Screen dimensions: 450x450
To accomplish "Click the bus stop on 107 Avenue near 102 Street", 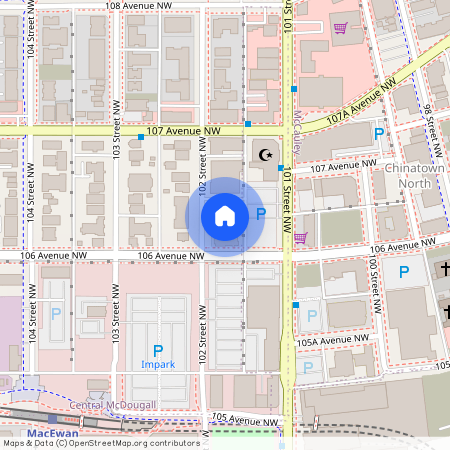I will (248, 124).
